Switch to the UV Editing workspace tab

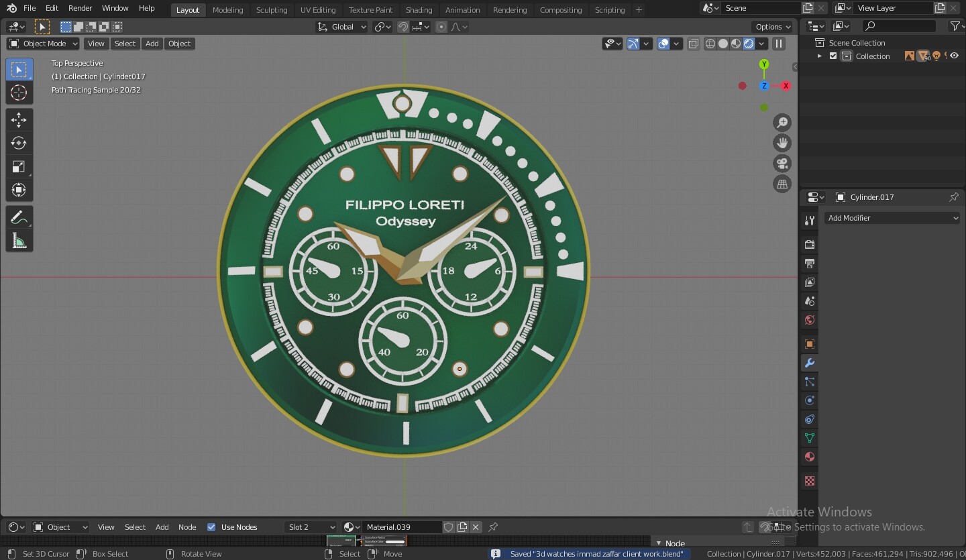[318, 10]
